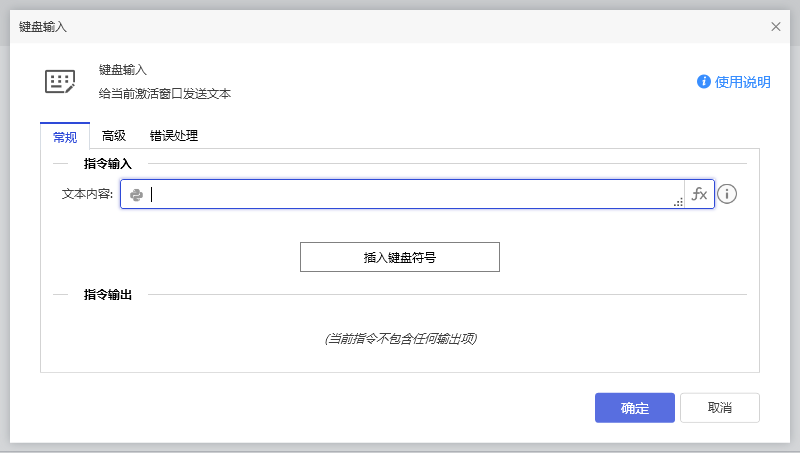Click the blue info icon beside 使用说明
This screenshot has width=800, height=453.
click(x=704, y=82)
